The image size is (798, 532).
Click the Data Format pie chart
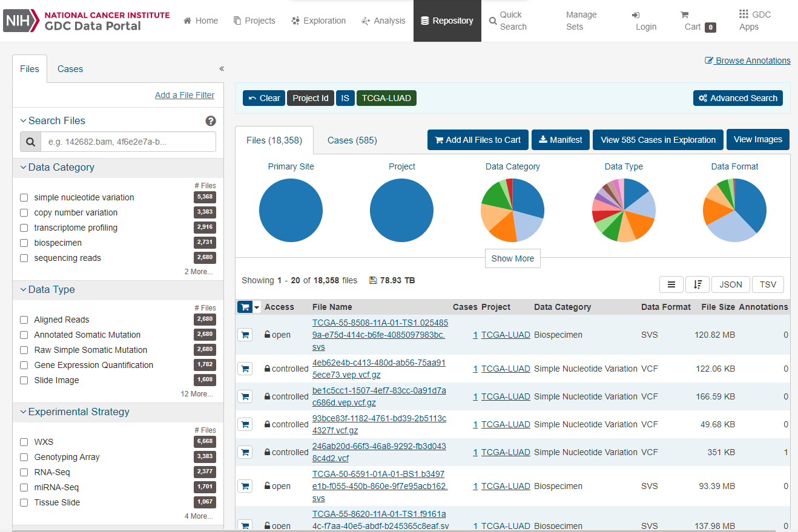[734, 211]
